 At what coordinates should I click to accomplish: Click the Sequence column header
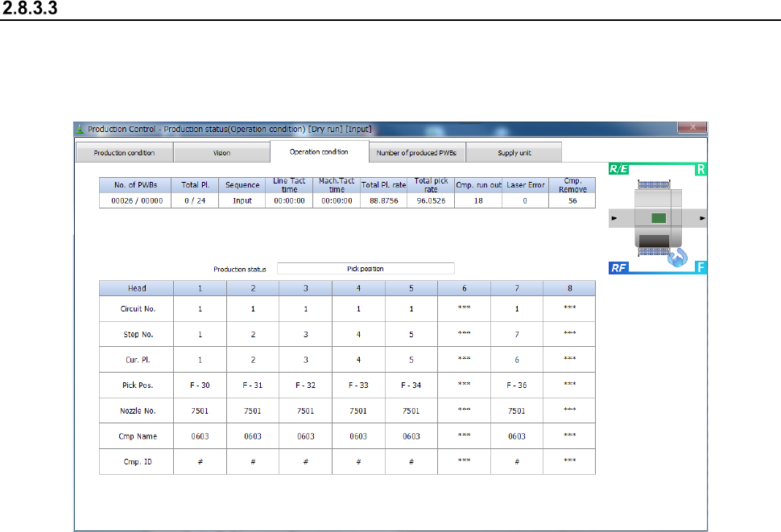pos(242,185)
